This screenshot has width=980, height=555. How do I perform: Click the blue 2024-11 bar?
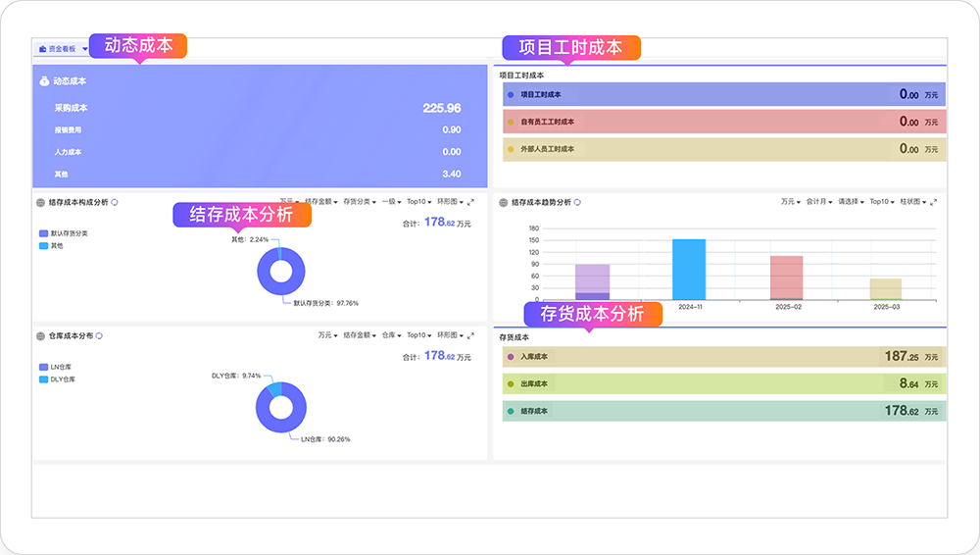click(x=689, y=270)
